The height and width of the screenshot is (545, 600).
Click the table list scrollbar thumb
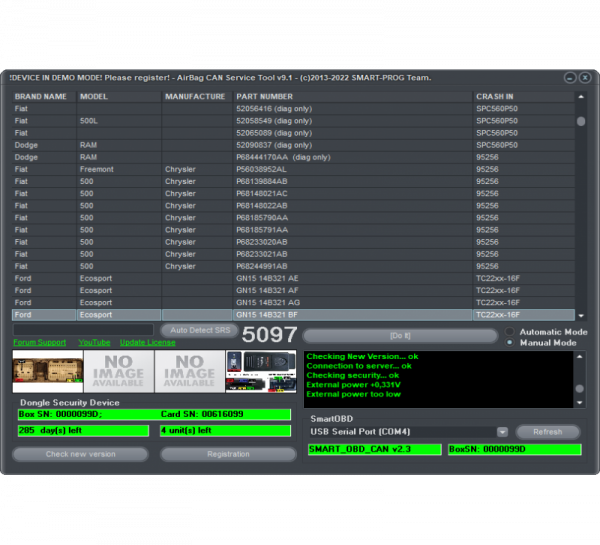581,121
